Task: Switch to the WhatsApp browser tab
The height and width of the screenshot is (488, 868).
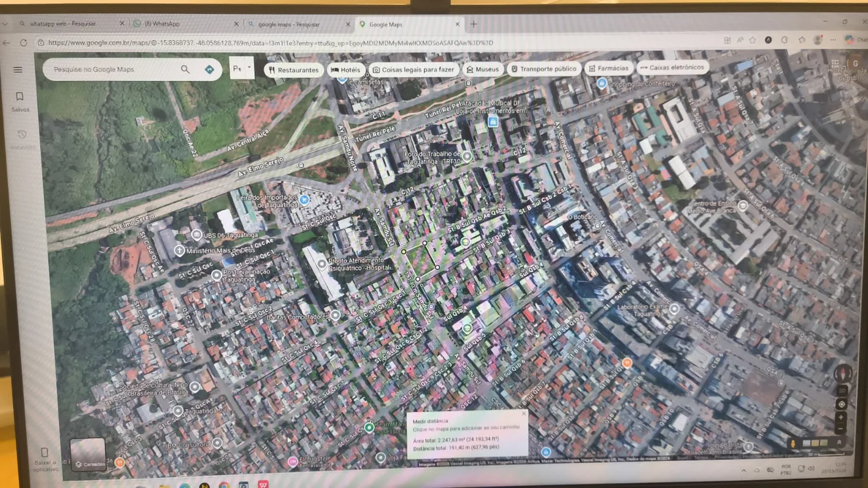Action: [x=183, y=24]
